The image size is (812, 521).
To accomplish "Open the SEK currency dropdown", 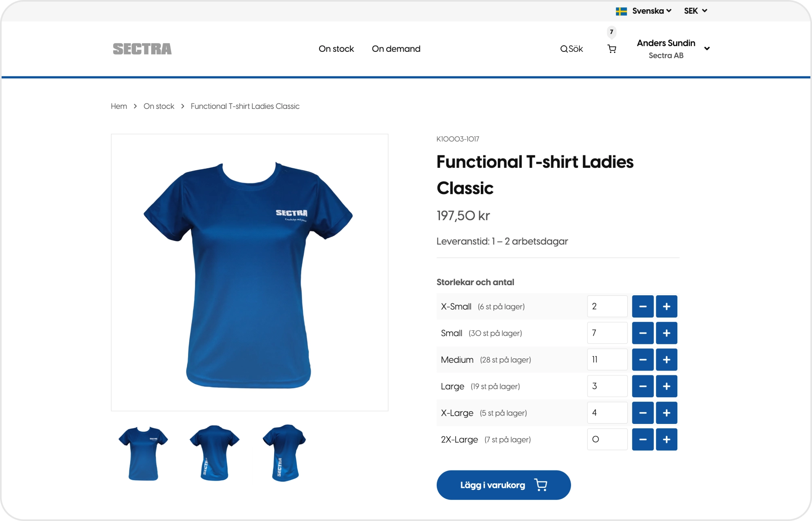I will (x=696, y=11).
